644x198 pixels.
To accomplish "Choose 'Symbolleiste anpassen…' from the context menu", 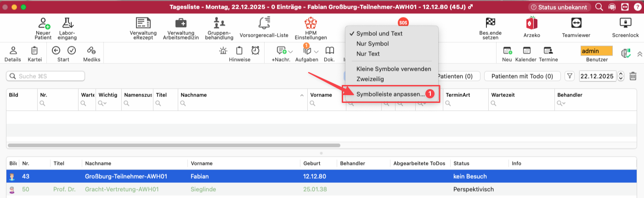I will (x=390, y=94).
